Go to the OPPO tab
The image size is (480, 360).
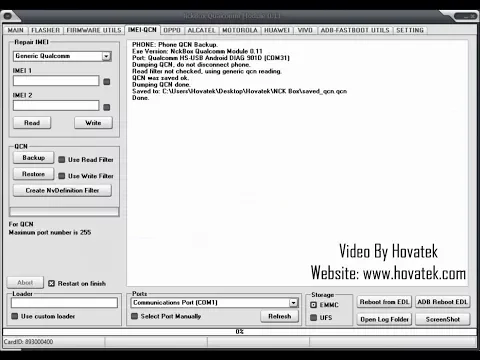(x=172, y=30)
